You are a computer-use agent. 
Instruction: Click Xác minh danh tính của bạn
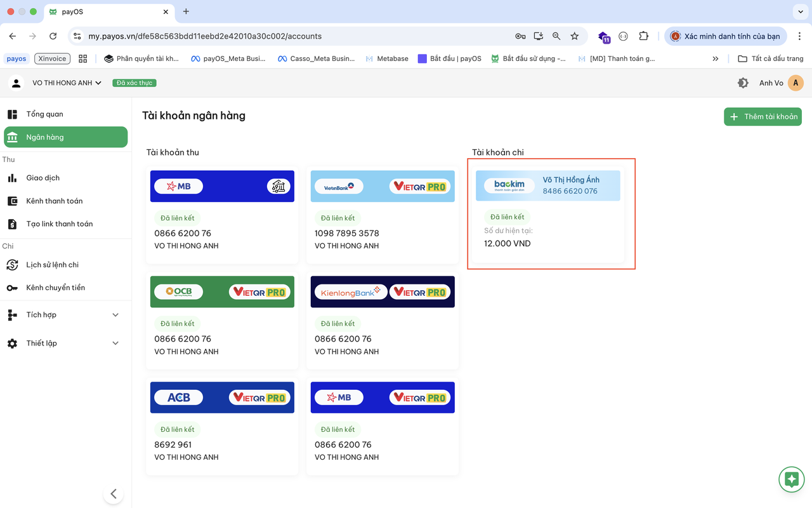pyautogui.click(x=725, y=36)
